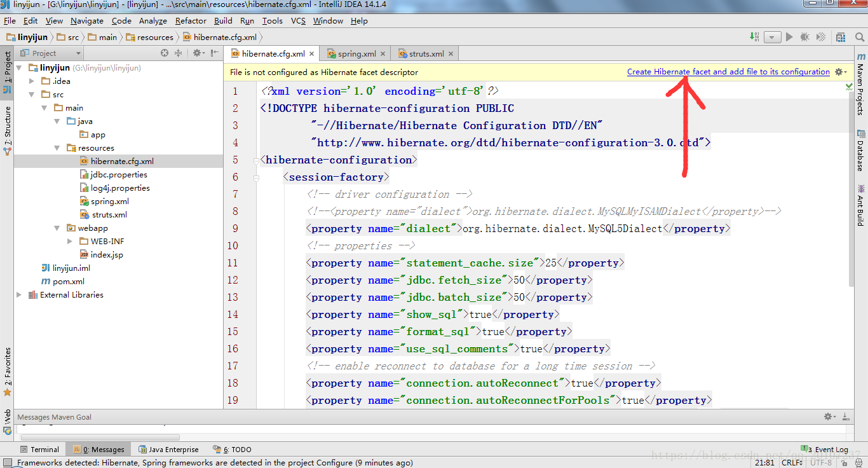
Task: Switch to the struts.xml editor tab
Action: (426, 54)
